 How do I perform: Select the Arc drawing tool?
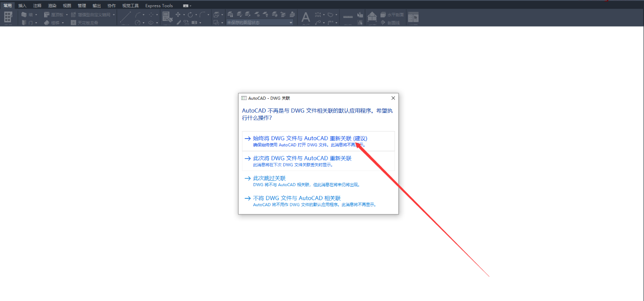pos(138,14)
